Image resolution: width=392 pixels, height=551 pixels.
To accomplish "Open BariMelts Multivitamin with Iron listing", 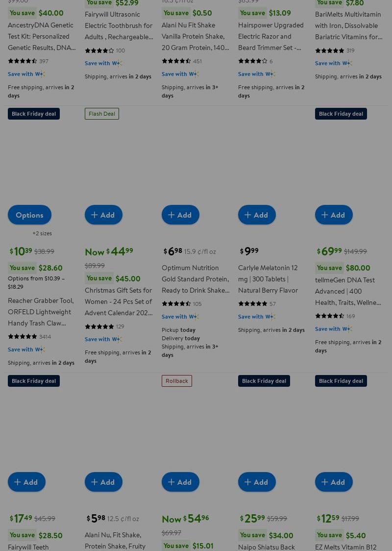I will click(x=348, y=25).
